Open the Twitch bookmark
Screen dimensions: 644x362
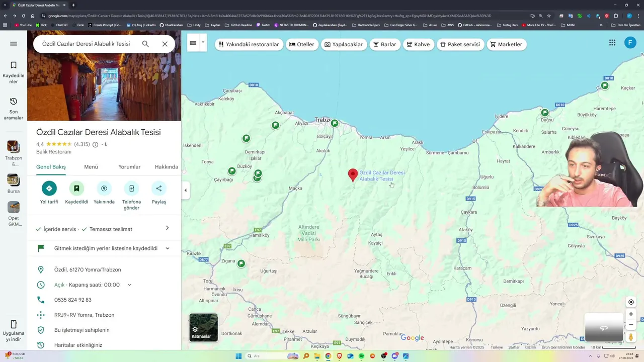coord(263,25)
